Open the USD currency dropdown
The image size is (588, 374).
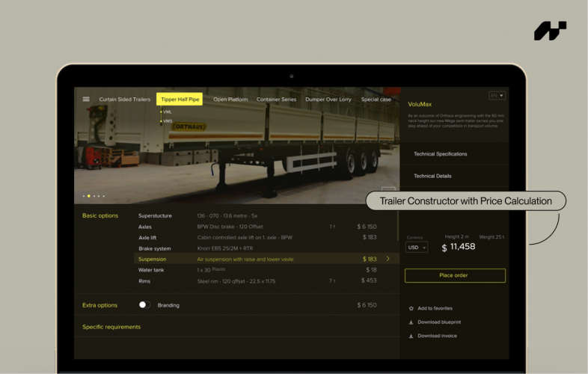pos(417,248)
